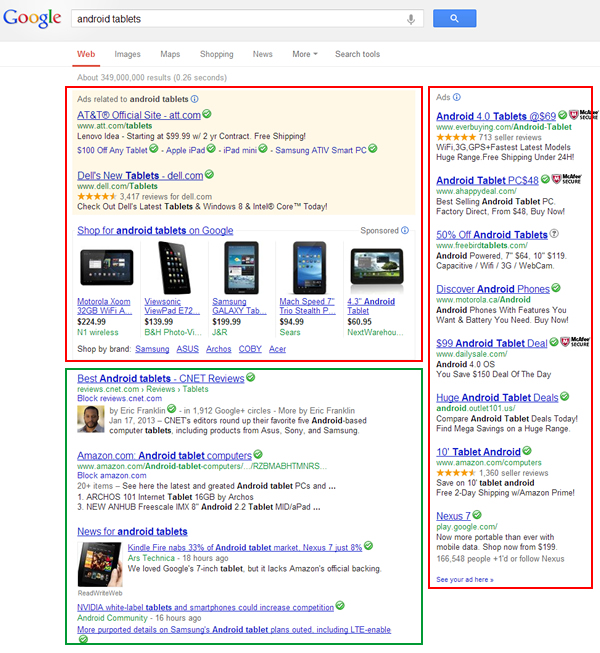Shop by brand ASUS

point(187,349)
